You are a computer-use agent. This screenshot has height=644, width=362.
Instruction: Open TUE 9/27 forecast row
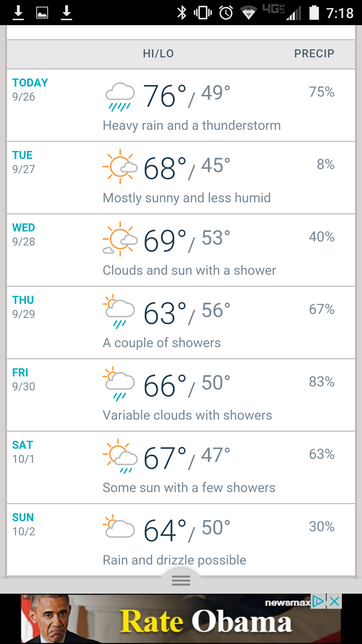coord(181,178)
